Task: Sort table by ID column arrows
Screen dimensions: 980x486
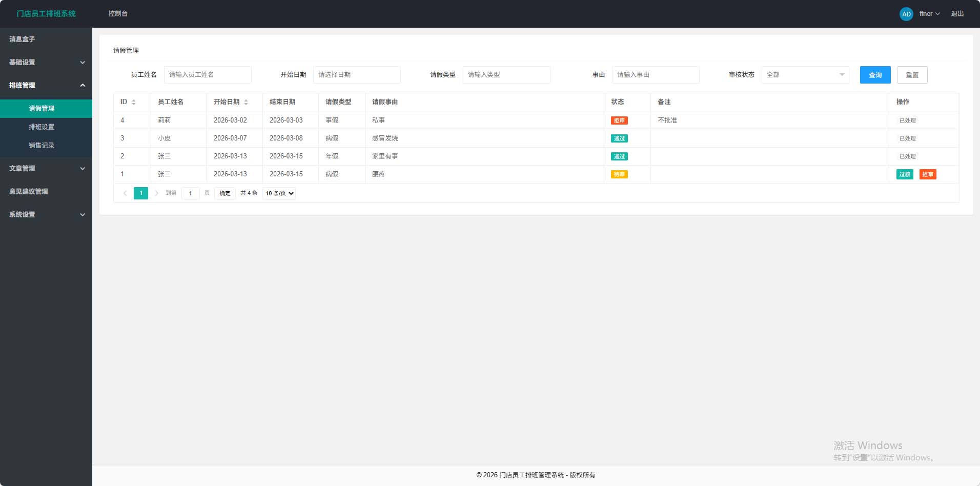Action: click(x=134, y=102)
